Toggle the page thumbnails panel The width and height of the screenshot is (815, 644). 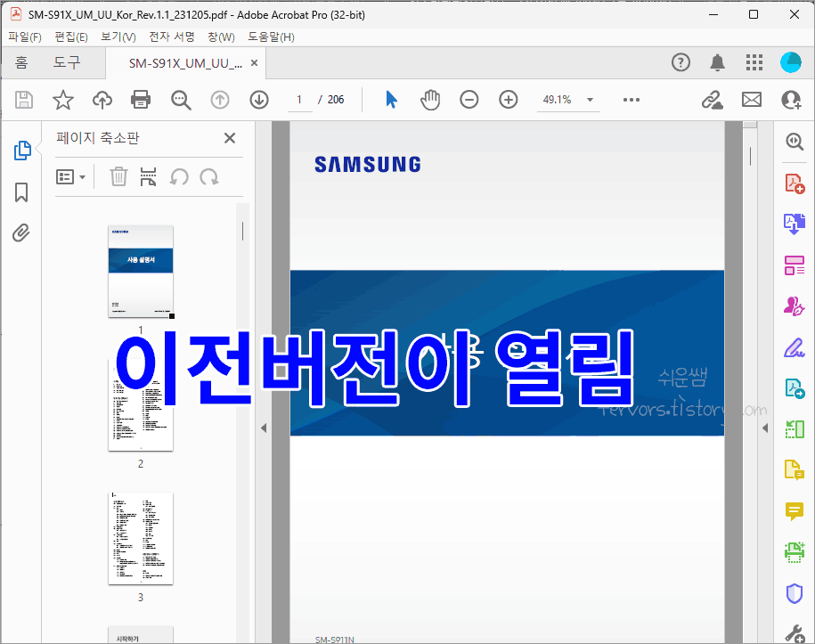20,151
